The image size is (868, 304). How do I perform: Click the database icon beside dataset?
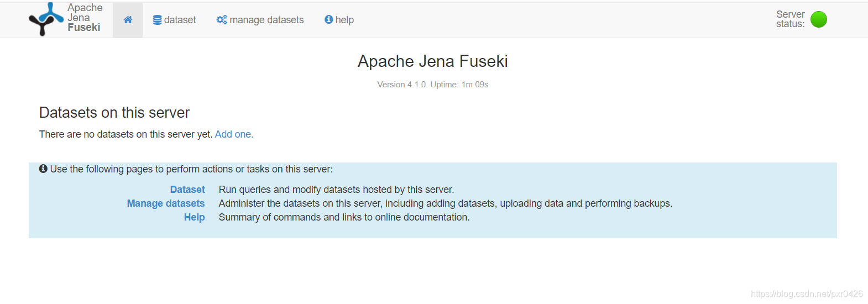coord(158,20)
